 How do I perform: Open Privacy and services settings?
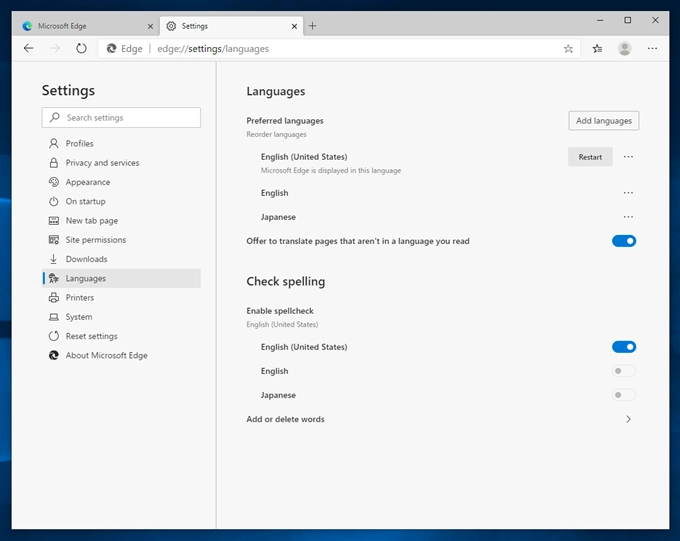[121, 163]
